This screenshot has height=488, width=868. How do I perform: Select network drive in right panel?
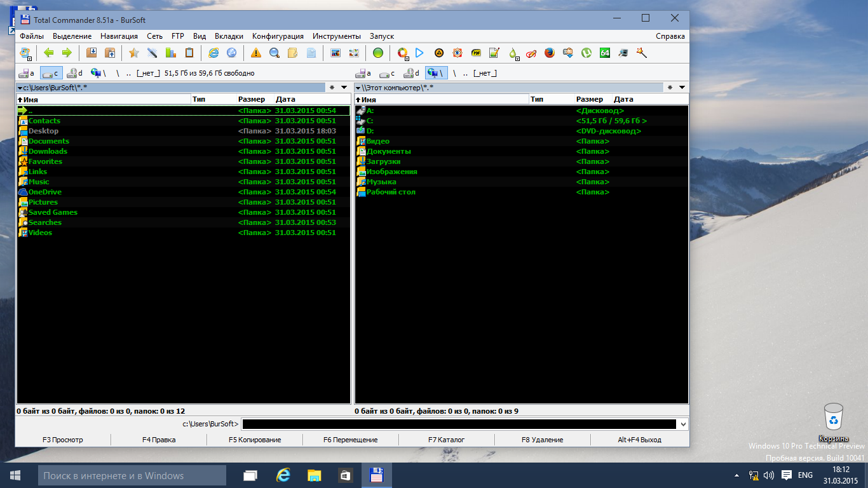pos(437,73)
